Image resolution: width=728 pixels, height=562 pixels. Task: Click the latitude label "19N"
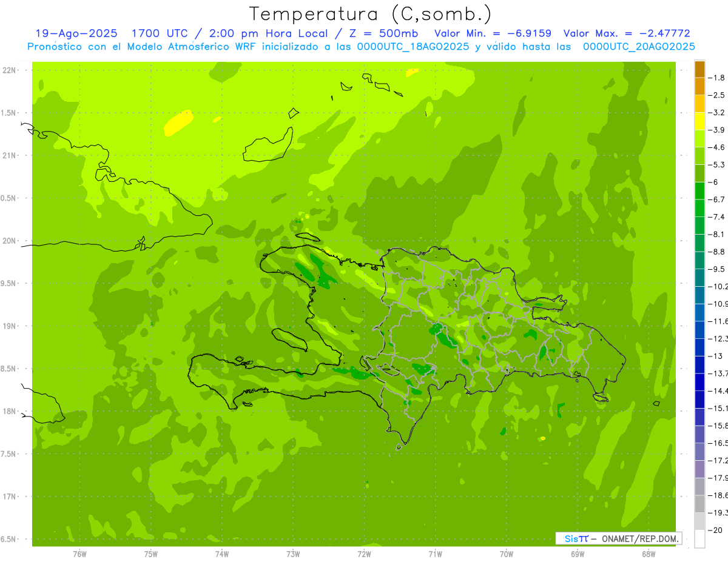click(9, 326)
